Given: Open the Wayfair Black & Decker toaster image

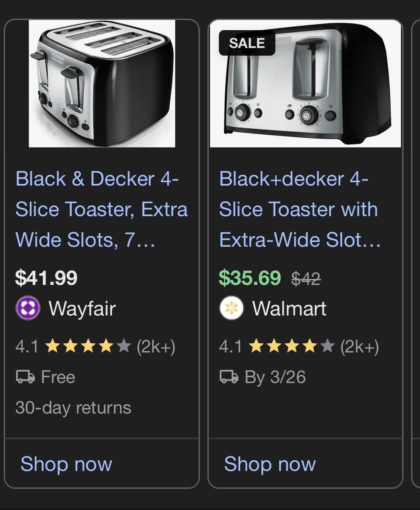Looking at the screenshot, I should (102, 83).
